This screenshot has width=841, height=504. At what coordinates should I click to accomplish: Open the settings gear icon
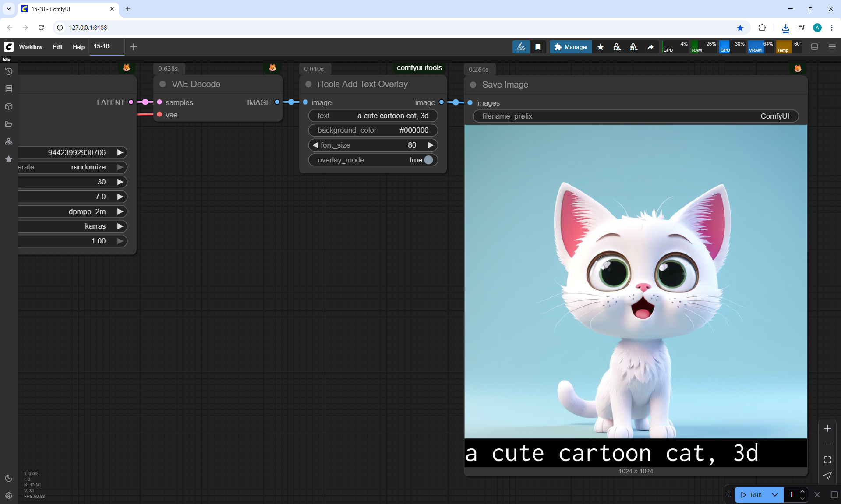click(x=8, y=496)
